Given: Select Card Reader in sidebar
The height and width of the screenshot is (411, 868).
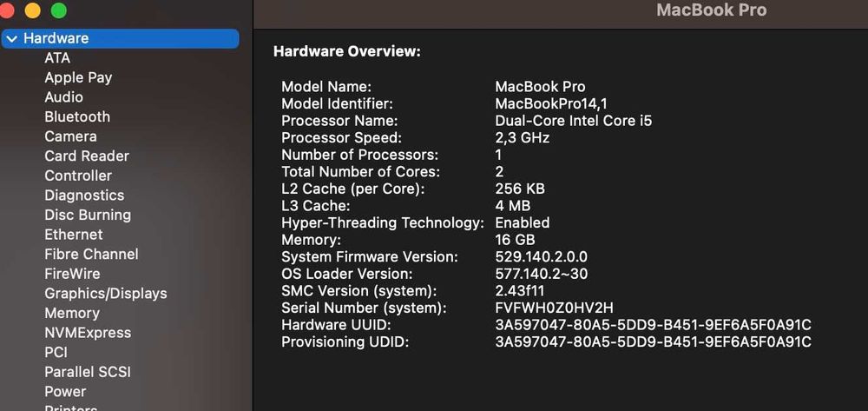Looking at the screenshot, I should (x=86, y=156).
